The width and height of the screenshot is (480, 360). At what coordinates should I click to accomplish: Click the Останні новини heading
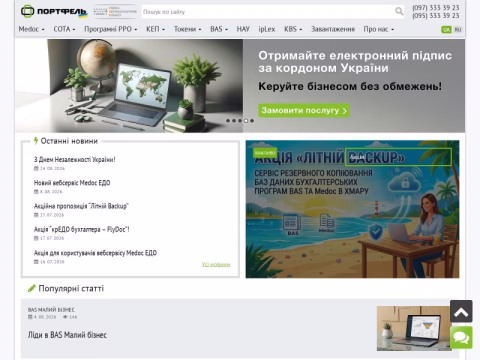pyautogui.click(x=69, y=141)
